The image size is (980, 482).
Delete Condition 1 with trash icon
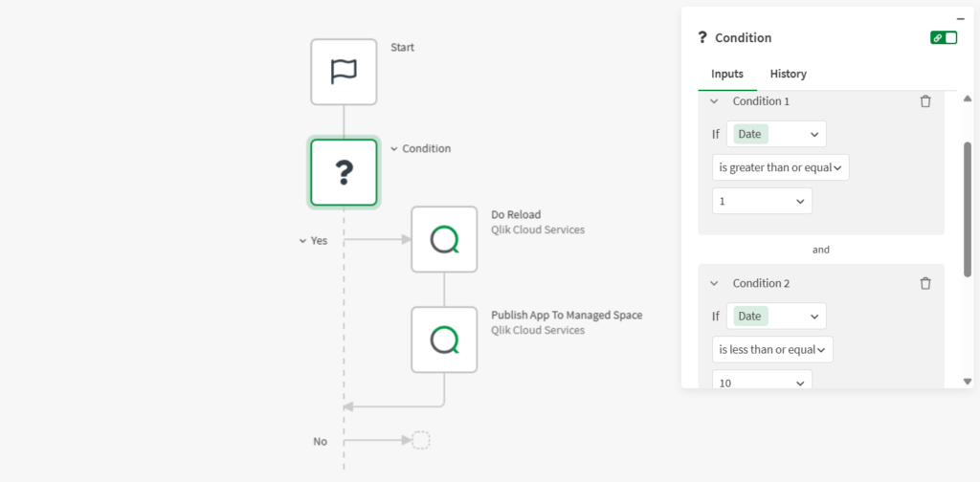(x=924, y=101)
